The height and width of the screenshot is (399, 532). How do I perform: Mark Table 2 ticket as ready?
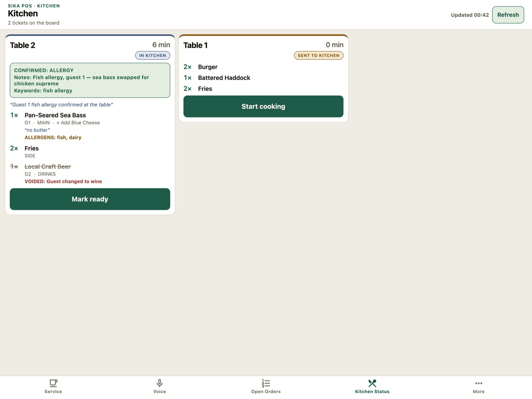pyautogui.click(x=90, y=199)
